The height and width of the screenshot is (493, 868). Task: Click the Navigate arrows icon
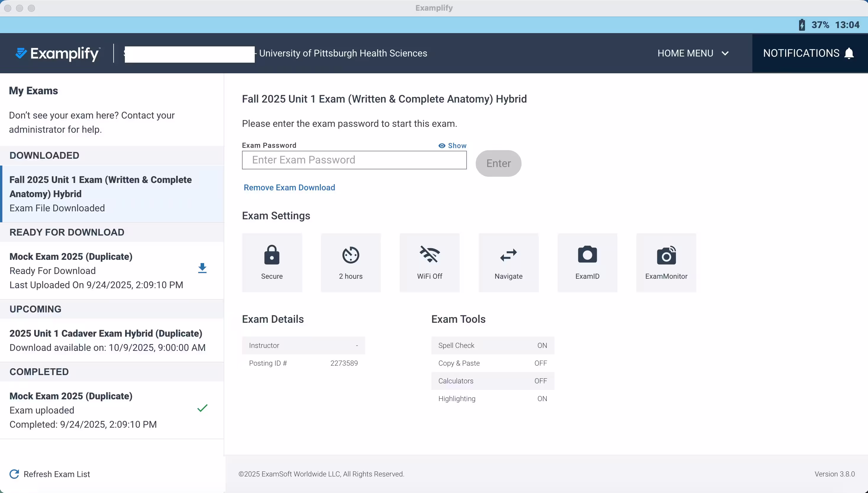click(508, 254)
